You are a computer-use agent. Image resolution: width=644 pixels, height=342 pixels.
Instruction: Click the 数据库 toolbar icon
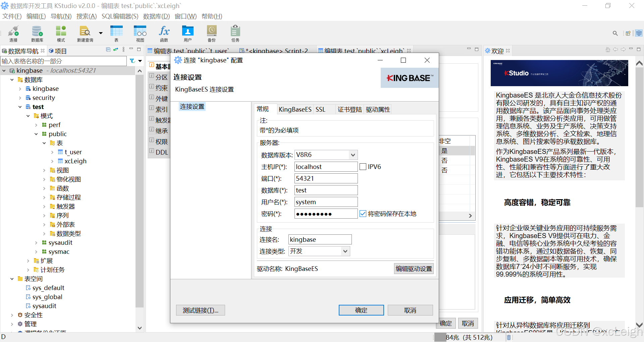coord(37,33)
